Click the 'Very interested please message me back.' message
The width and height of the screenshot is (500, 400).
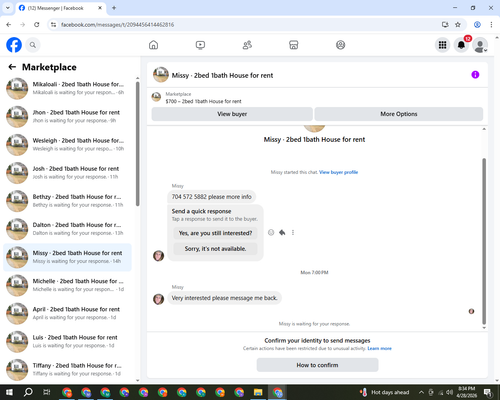224,298
